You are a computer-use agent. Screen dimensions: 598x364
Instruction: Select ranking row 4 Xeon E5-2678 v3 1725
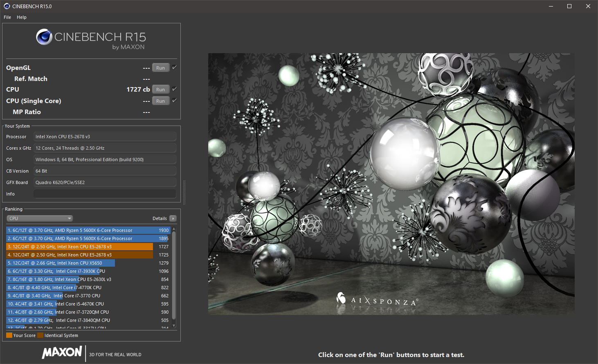[x=88, y=255]
